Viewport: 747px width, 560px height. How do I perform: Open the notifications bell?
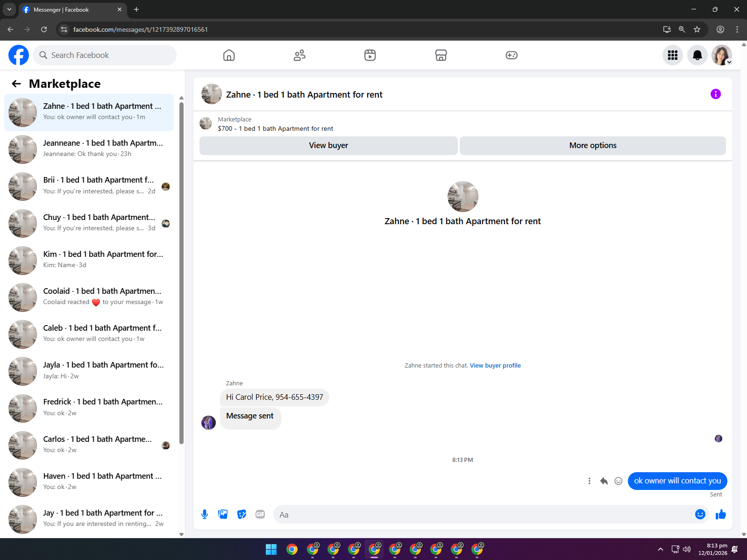[697, 55]
